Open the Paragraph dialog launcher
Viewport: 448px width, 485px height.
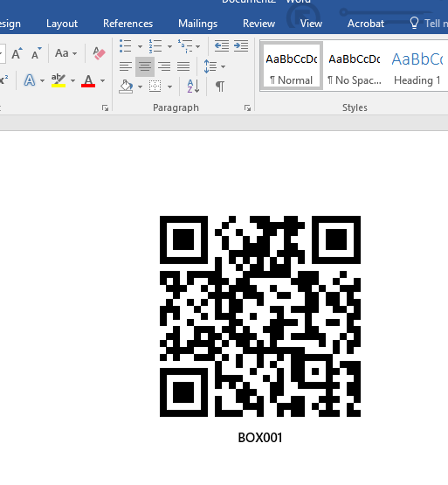(x=247, y=108)
